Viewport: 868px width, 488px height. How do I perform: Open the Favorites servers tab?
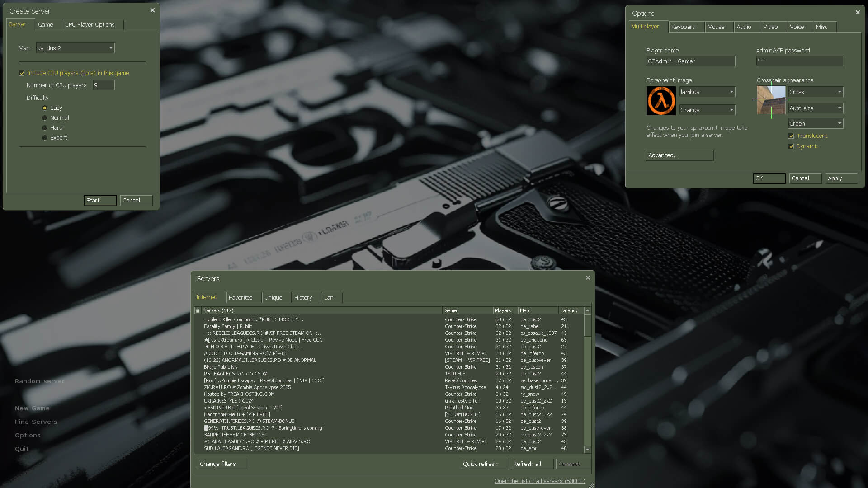pyautogui.click(x=243, y=298)
